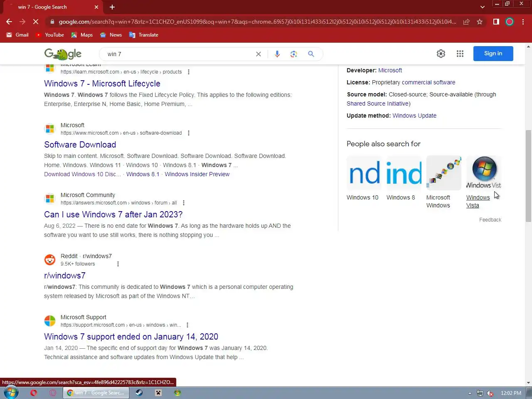This screenshot has width=532, height=399.
Task: Bookmark this page with the star
Action: tap(480, 22)
